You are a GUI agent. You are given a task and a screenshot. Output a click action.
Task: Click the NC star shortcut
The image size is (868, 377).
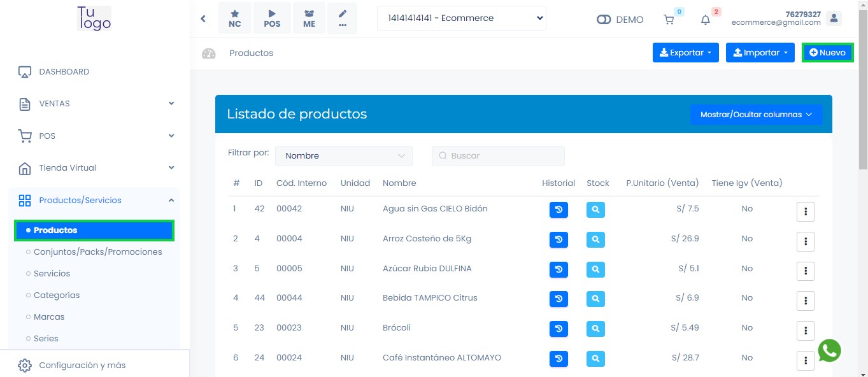(x=235, y=18)
